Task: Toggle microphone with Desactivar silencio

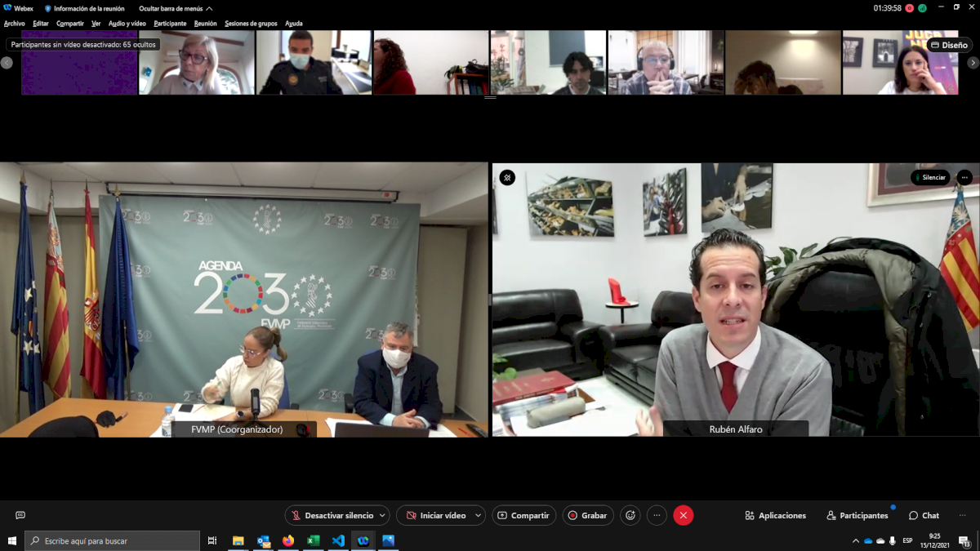Action: (332, 515)
